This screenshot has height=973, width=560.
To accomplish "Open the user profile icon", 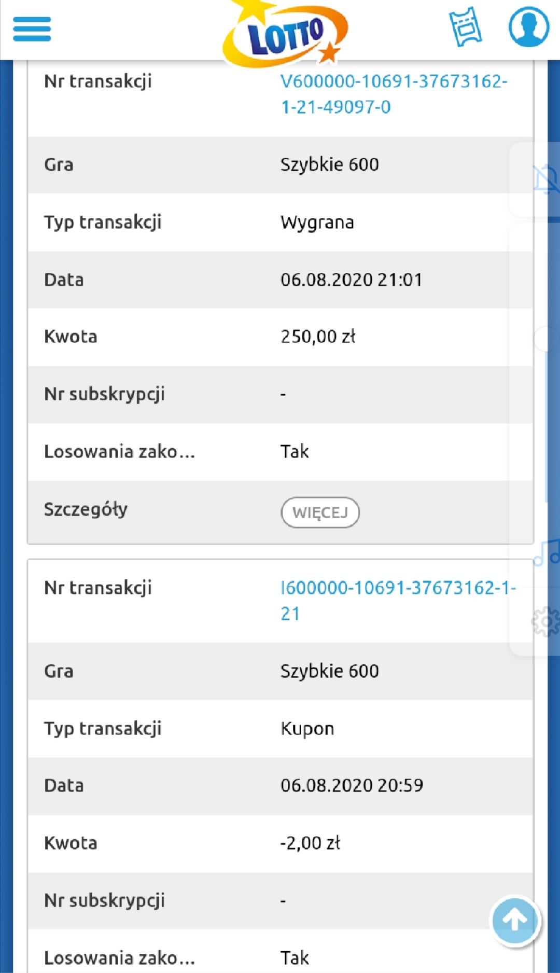I will (x=528, y=27).
